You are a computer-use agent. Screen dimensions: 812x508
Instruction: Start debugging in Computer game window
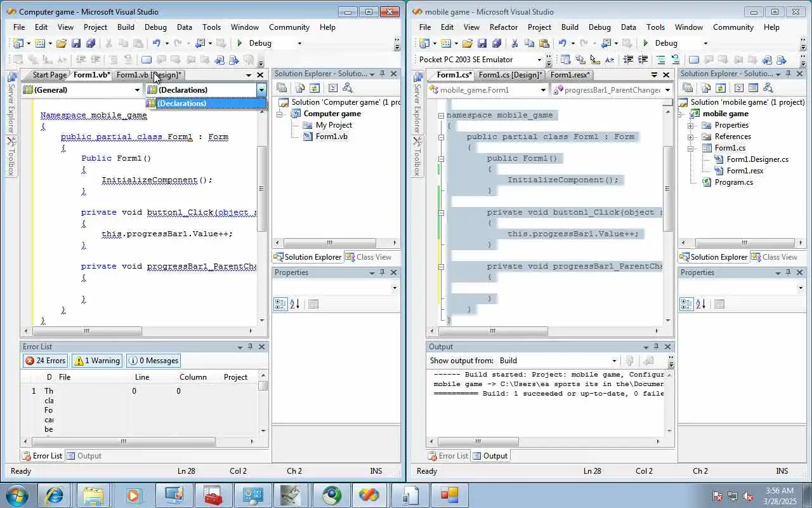(x=240, y=43)
